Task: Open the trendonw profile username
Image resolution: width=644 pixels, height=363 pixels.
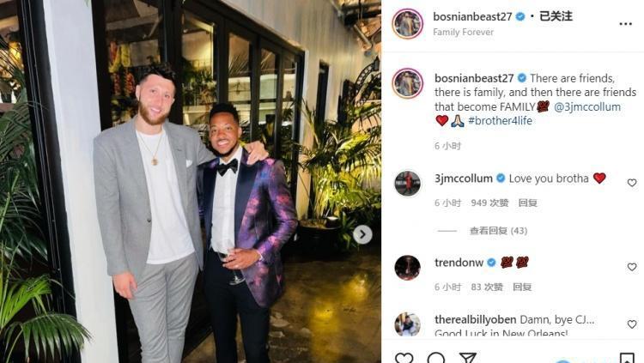Action: (x=459, y=263)
